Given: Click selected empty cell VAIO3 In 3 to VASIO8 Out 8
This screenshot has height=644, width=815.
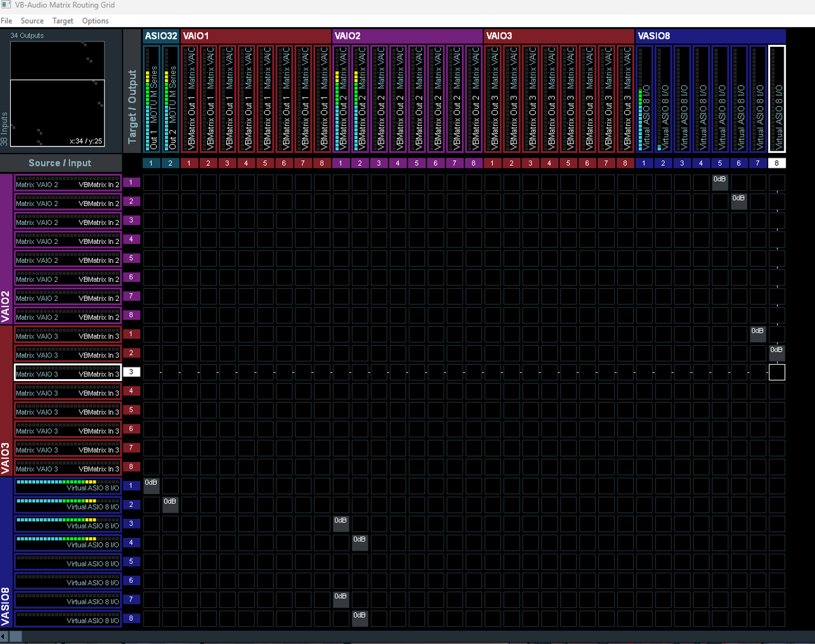Looking at the screenshot, I should 777,372.
